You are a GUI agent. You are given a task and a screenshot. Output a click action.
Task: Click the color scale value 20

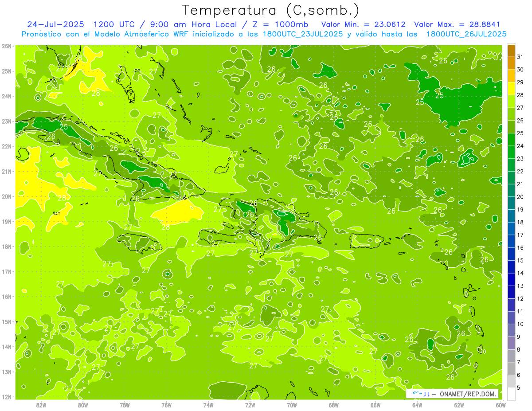click(x=520, y=196)
